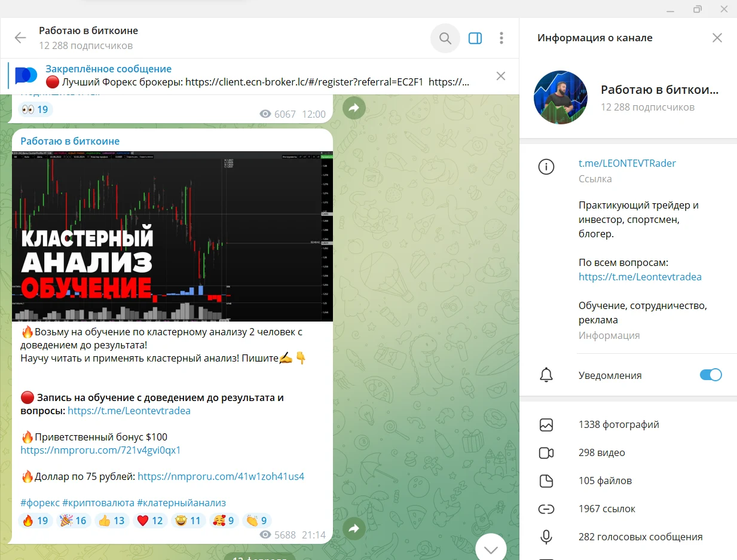Add fire reaction with 19
This screenshot has width=737, height=560.
(x=35, y=521)
